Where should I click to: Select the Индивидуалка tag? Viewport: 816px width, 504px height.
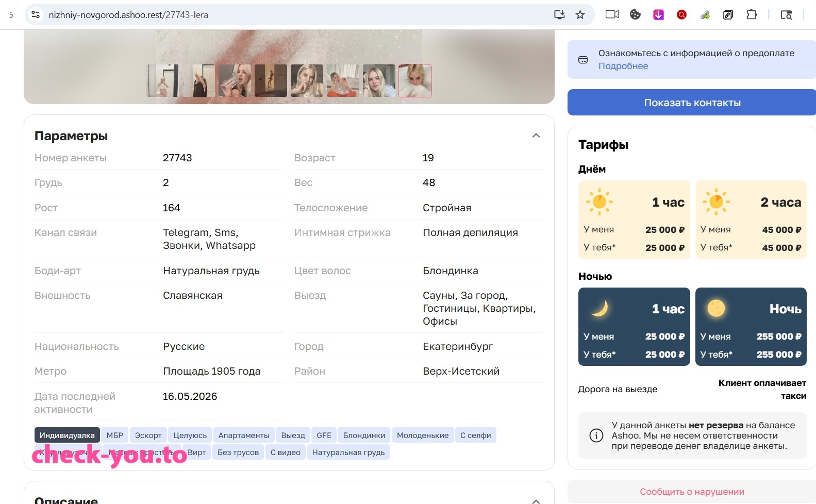(67, 435)
